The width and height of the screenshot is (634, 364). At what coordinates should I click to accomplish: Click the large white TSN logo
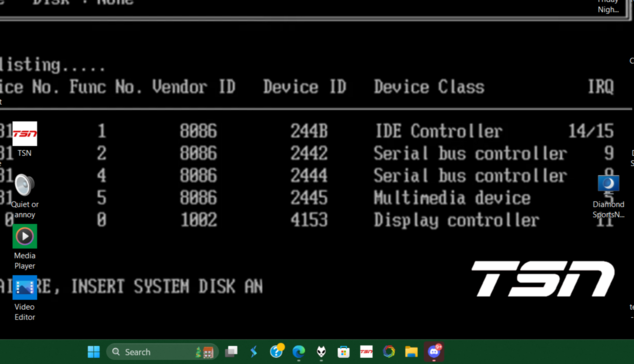pos(543,279)
